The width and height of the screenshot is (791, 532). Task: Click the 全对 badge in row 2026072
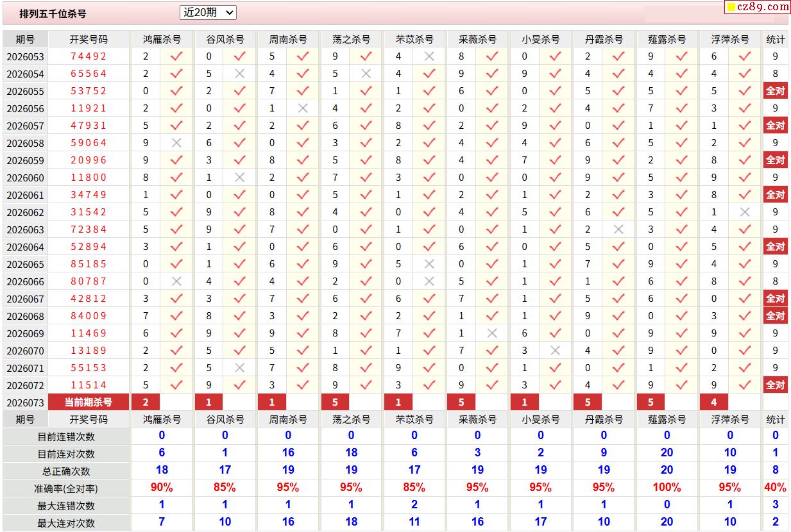point(775,385)
